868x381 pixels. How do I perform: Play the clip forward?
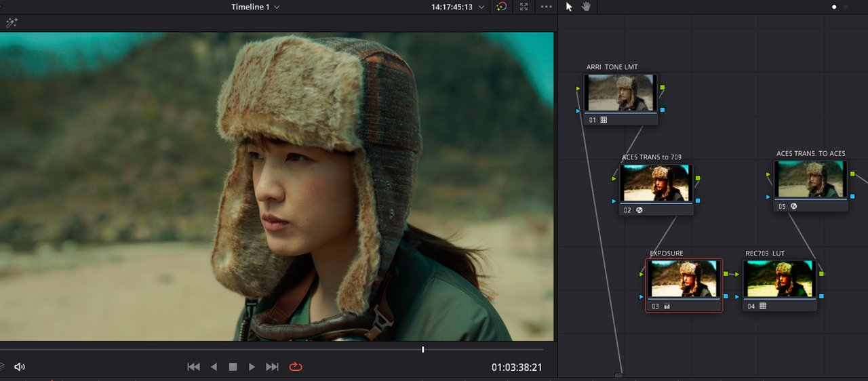(252, 367)
